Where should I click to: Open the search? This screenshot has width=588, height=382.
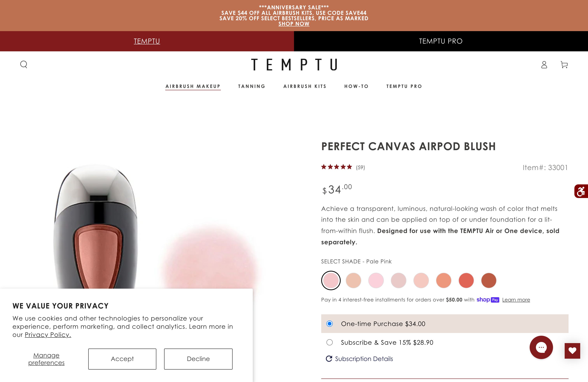[24, 65]
